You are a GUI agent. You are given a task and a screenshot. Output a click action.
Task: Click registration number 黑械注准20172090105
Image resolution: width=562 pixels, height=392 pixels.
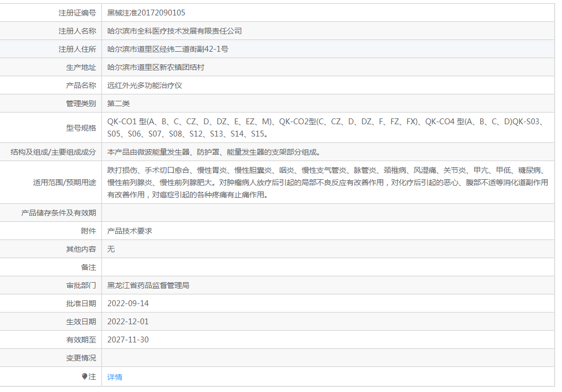click(146, 13)
